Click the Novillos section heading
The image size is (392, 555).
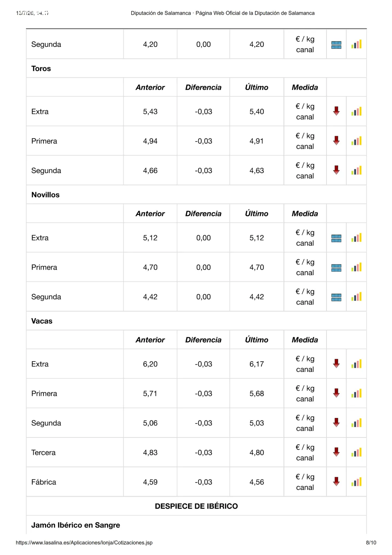[45, 195]
